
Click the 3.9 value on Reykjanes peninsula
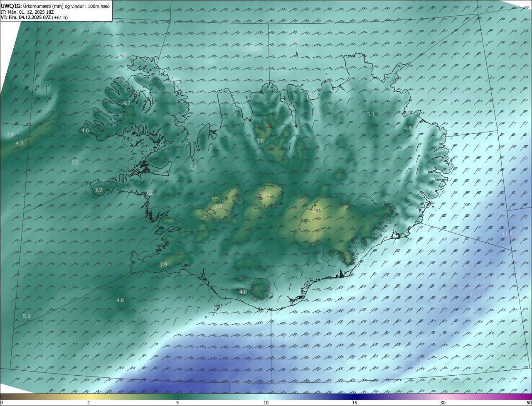[163, 264]
